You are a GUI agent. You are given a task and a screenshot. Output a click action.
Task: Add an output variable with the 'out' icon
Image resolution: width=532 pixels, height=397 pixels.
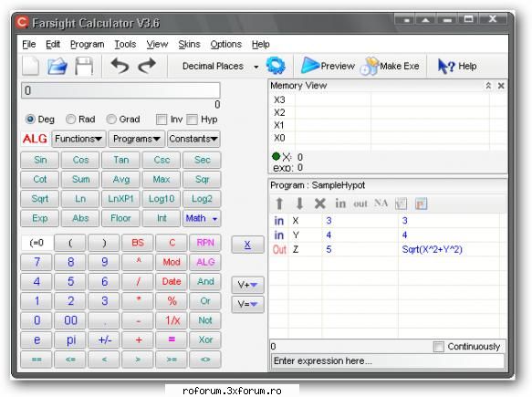pyautogui.click(x=360, y=204)
